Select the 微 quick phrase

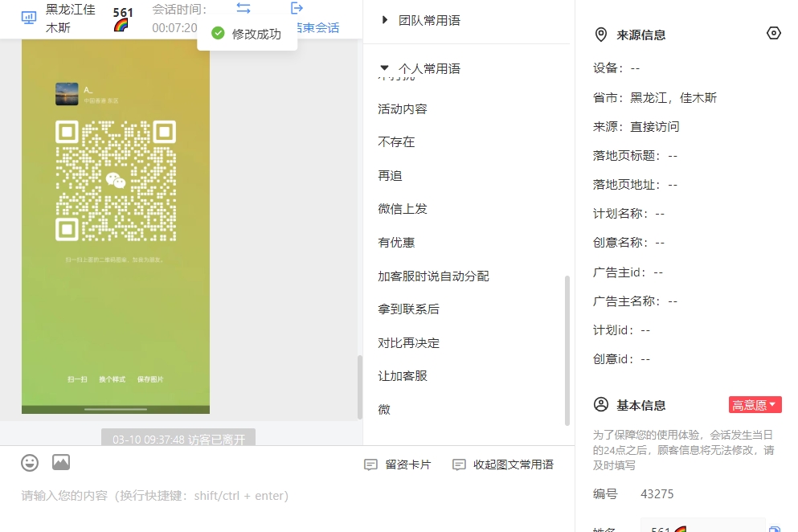[384, 409]
